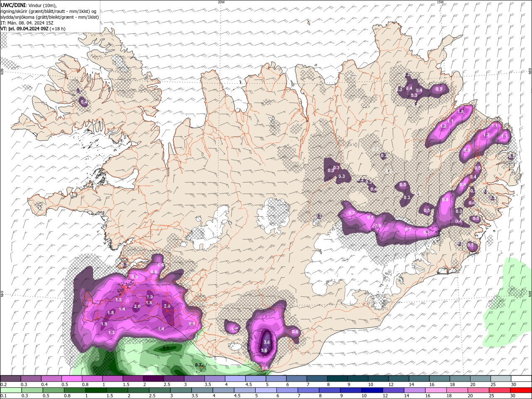Screen dimensions: 532x399
Task: Click the UWC/DINI model title text
Action: click(x=13, y=5)
